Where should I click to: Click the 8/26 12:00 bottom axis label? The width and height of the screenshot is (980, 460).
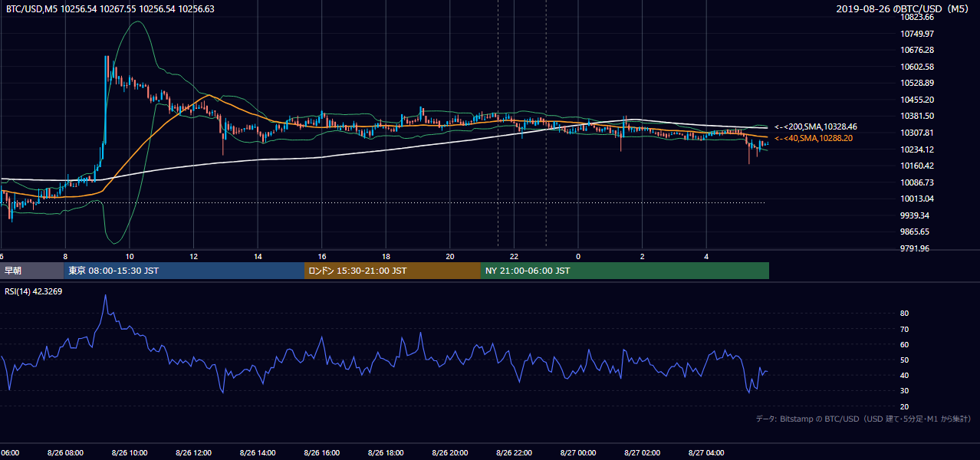click(193, 453)
